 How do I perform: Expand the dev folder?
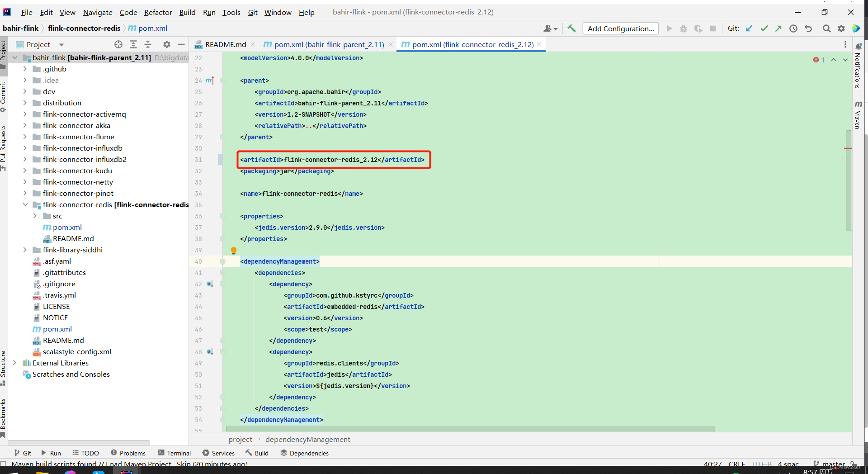(25, 91)
